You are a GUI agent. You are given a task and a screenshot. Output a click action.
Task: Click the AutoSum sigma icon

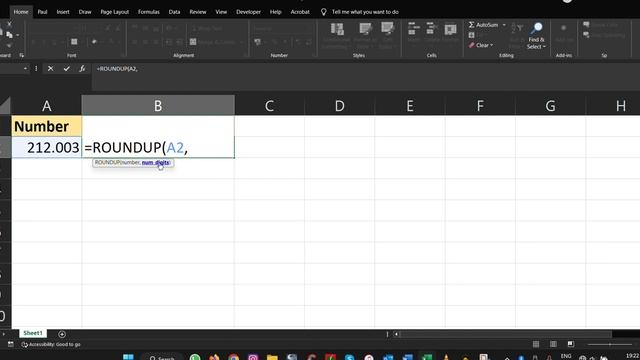tap(471, 25)
